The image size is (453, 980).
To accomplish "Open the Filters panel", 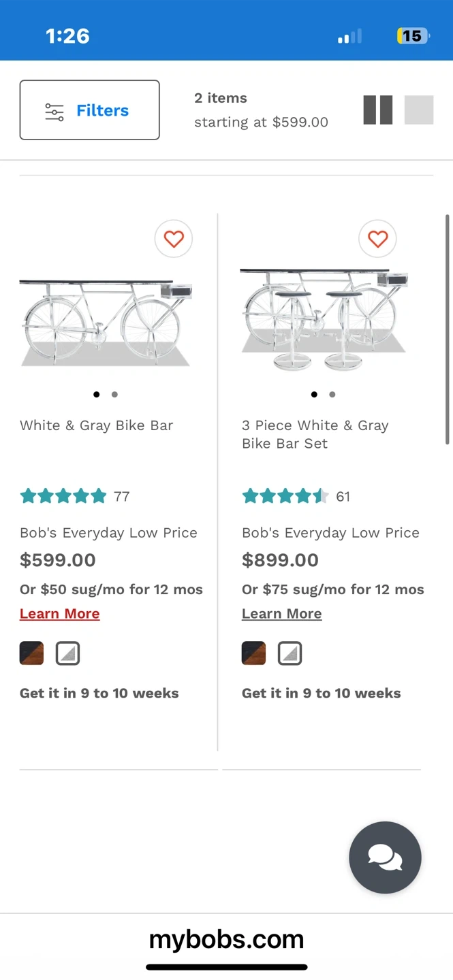I will pyautogui.click(x=89, y=110).
